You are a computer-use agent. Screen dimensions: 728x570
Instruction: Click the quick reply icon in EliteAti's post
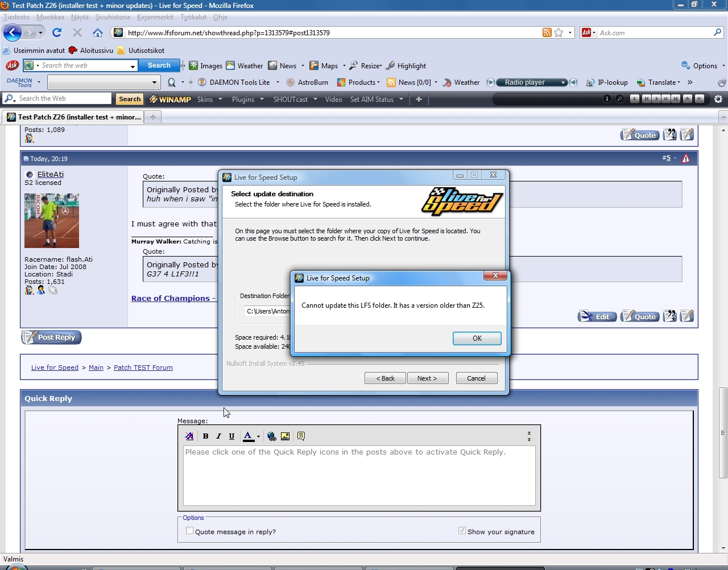pos(687,316)
